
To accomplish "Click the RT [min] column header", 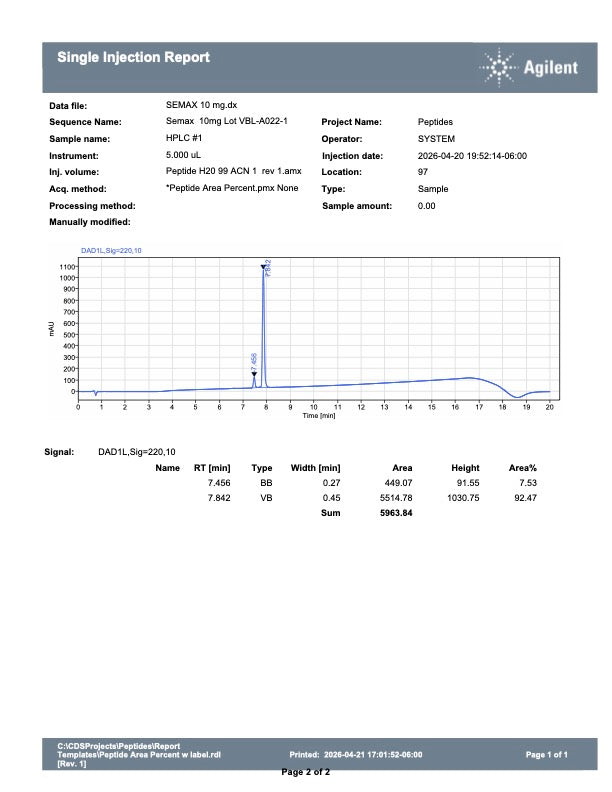I will tap(212, 468).
